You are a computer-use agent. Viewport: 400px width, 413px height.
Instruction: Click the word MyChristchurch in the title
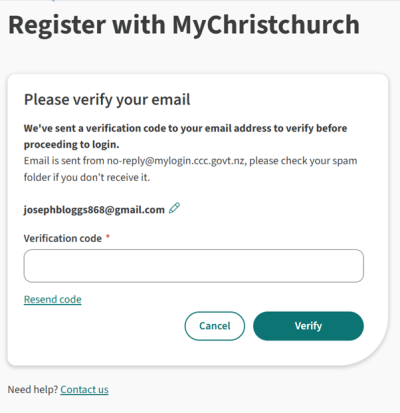coord(266,25)
